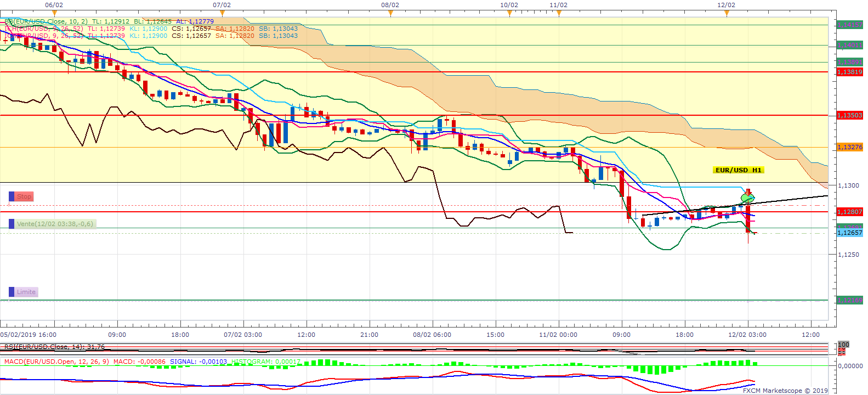The image size is (868, 395).
Task: Click the current price tag 1,12657
Action: coord(849,233)
